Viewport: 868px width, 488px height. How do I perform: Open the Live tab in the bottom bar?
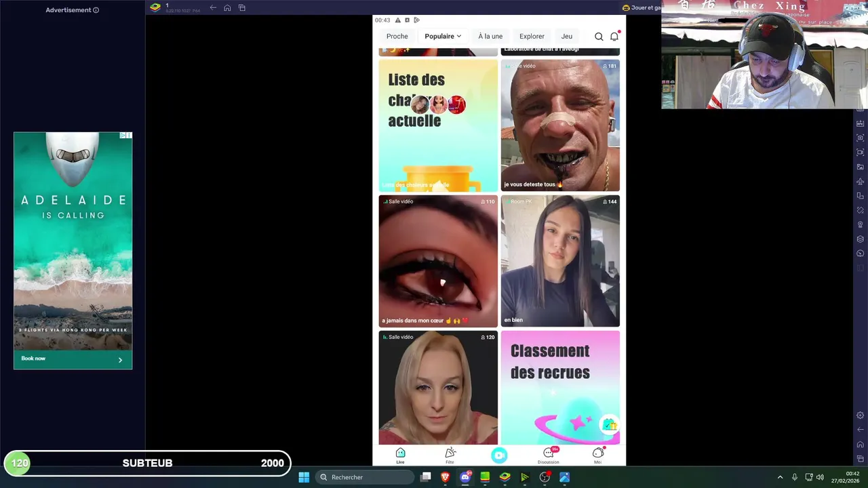pos(400,455)
